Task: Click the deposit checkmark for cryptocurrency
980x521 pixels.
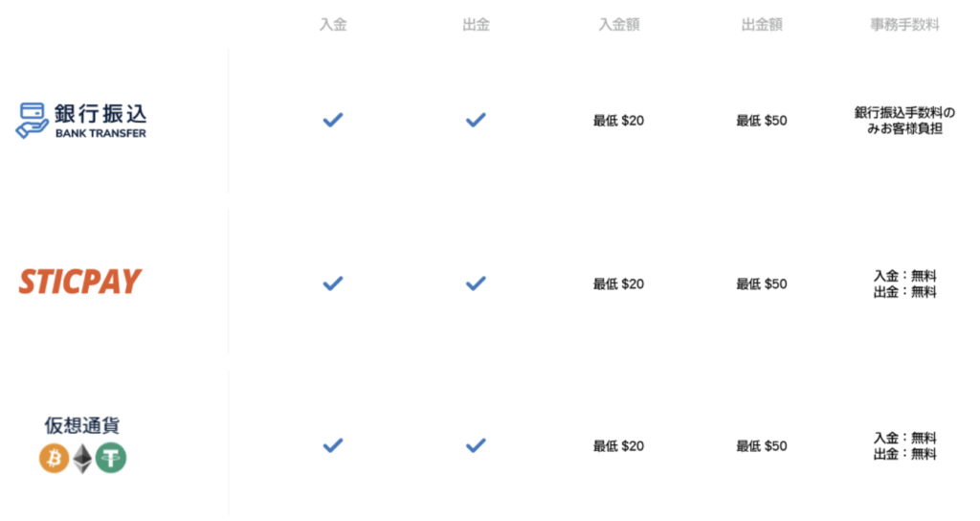Action: pos(332,445)
